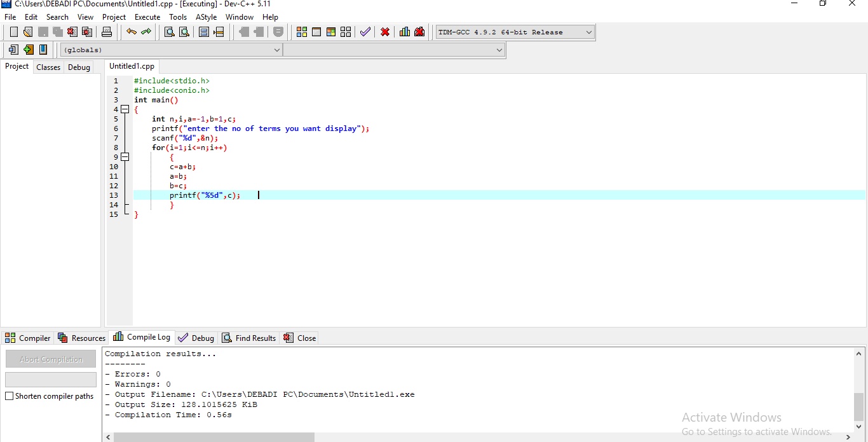
Task: Click the Close file toolbar icon
Action: coord(72,32)
